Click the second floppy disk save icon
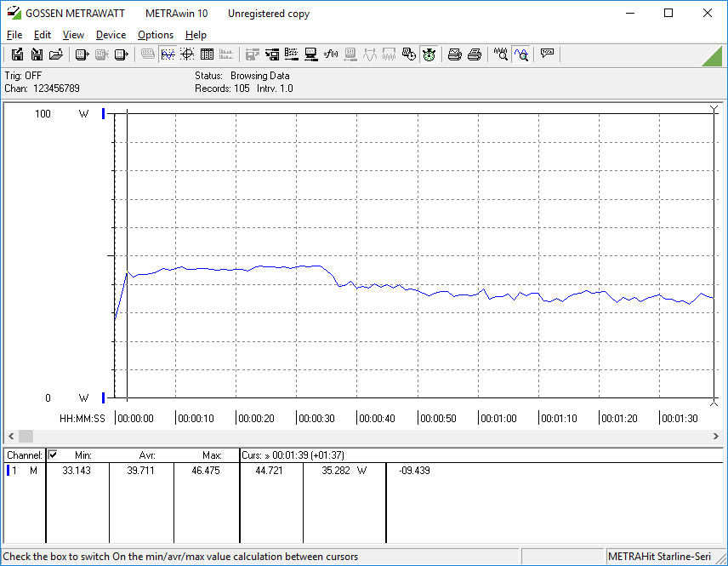Image resolution: width=728 pixels, height=566 pixels. pos(37,54)
